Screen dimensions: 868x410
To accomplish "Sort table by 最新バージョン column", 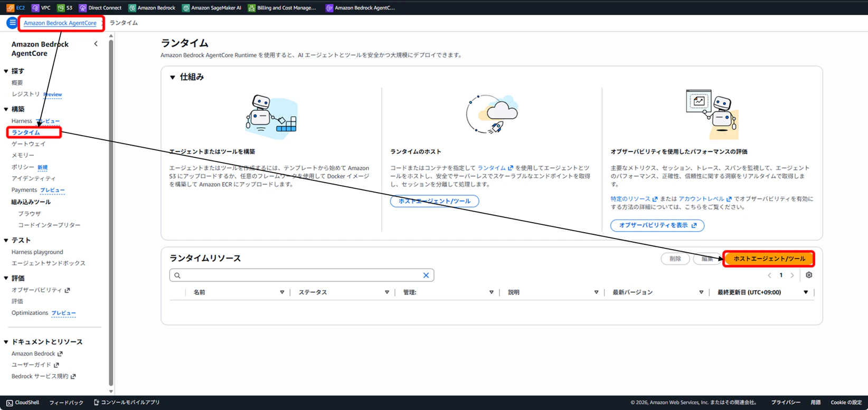I will click(701, 292).
